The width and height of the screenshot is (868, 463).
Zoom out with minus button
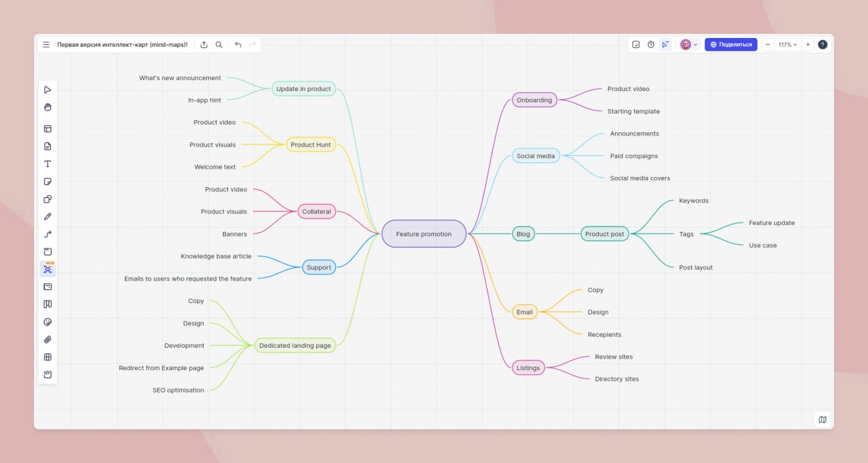768,45
